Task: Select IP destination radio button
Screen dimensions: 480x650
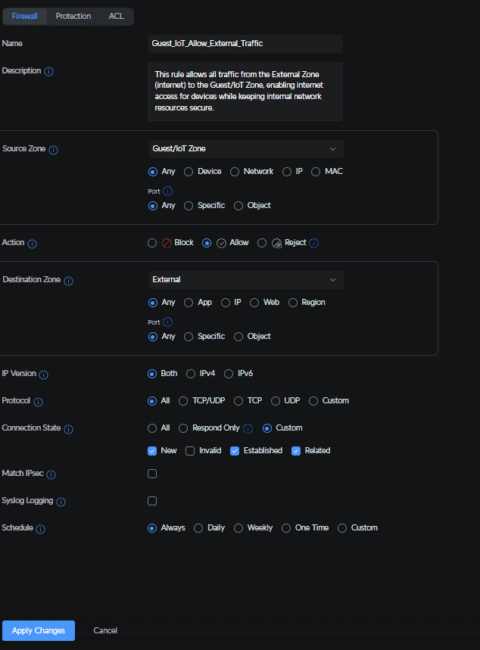Action: click(x=225, y=303)
